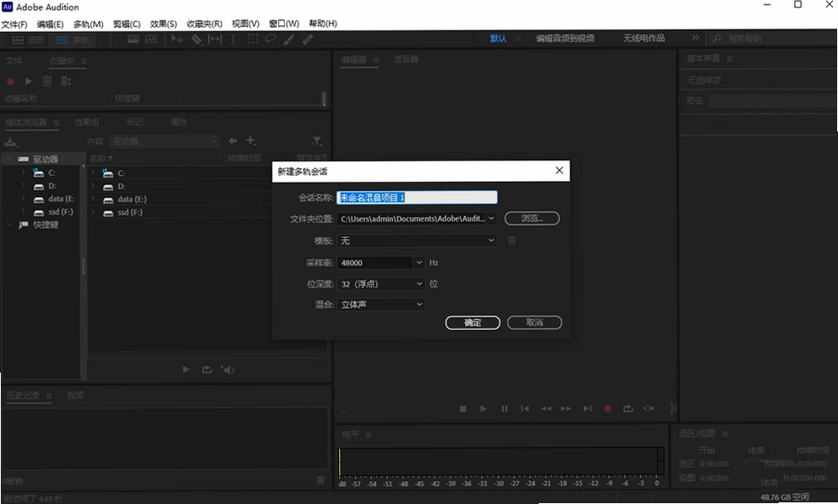838x504 pixels.
Task: Click transport Stop button
Action: [x=463, y=408]
